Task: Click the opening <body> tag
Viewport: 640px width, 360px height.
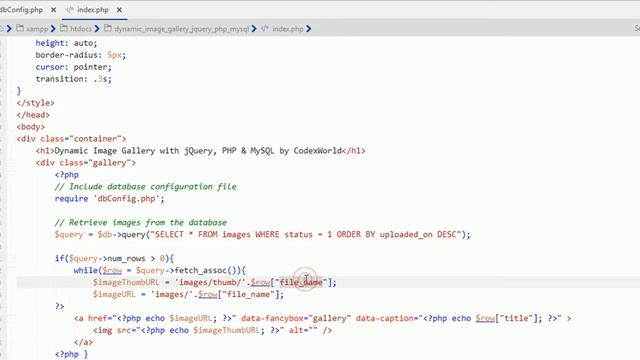Action: click(x=31, y=127)
